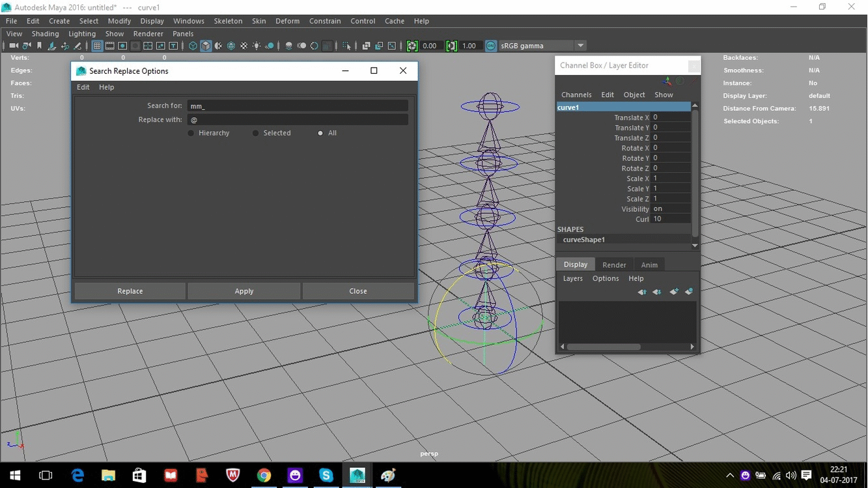Click the Apply button
Viewport: 868px width, 488px height.
click(x=244, y=291)
